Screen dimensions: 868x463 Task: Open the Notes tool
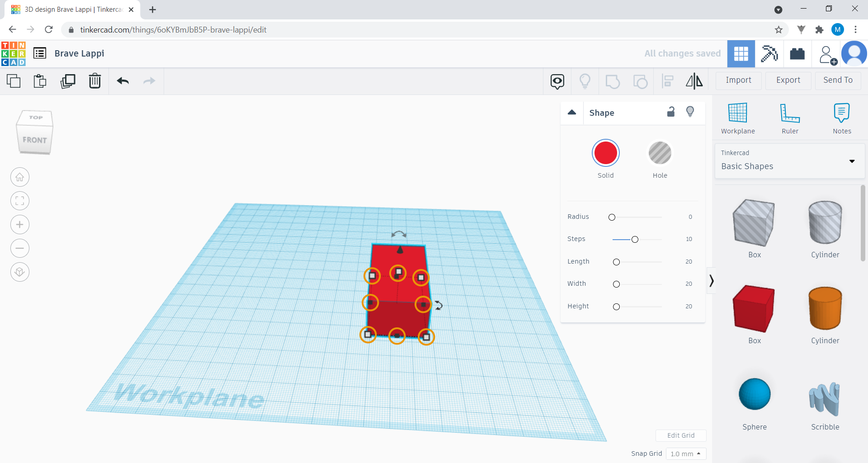coord(842,118)
